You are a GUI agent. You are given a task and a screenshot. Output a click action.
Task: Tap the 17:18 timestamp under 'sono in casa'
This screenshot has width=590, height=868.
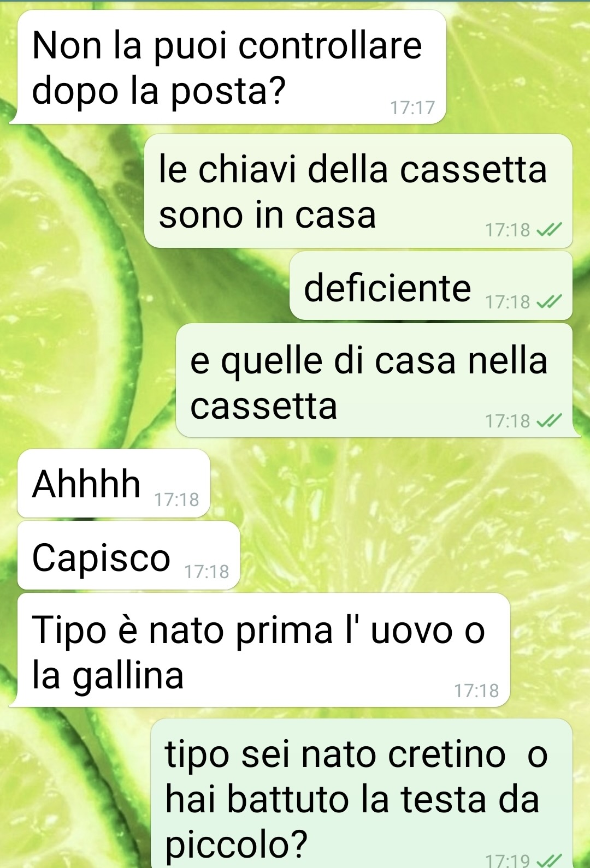click(508, 230)
